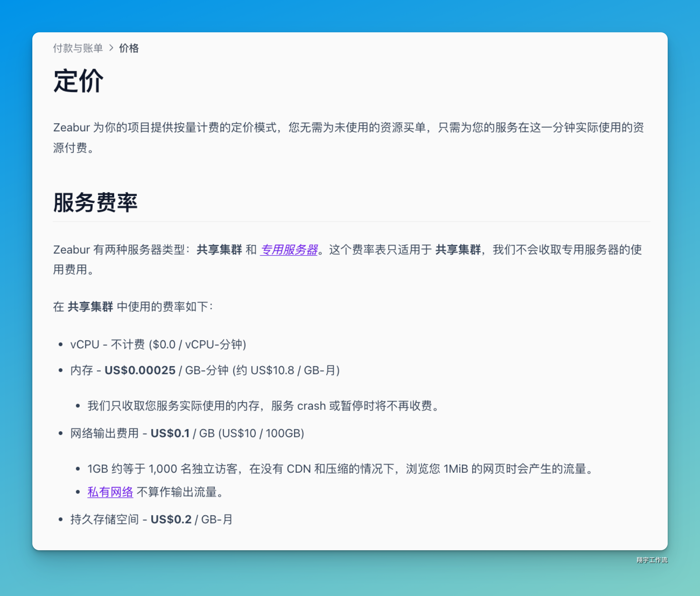
Task: Navigate to 付款与账单 breadcrumb
Action: pos(78,48)
